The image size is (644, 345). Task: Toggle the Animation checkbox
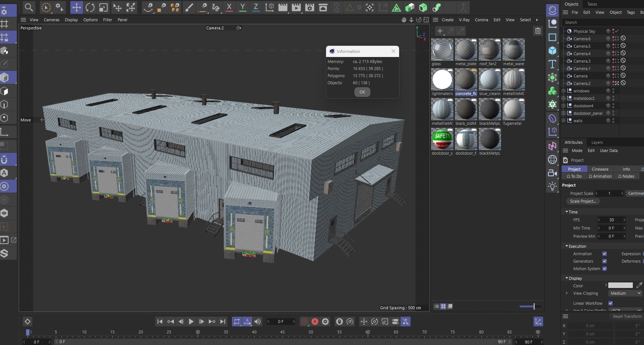(605, 254)
